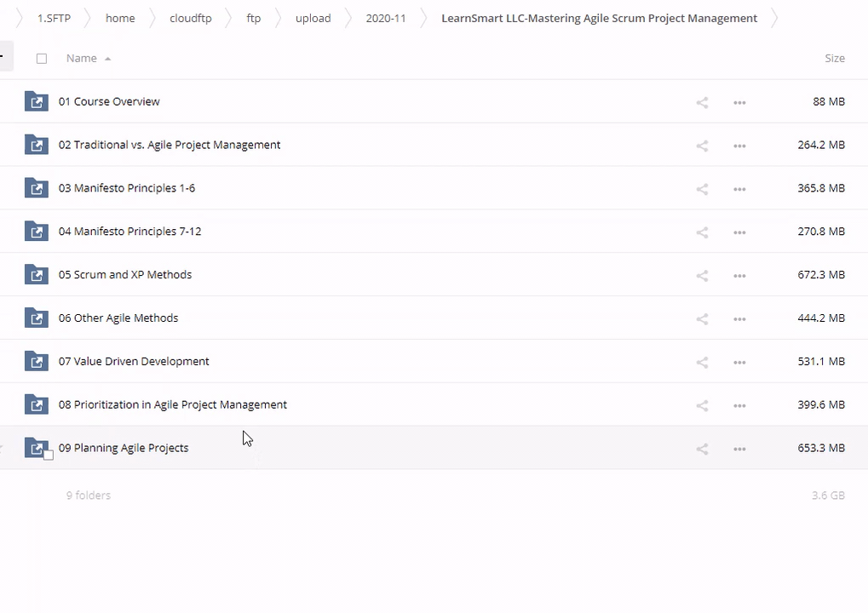Screen dimensions: 868x613
Task: Open more options for 05 Scrum and XP Methods
Action: click(x=739, y=276)
